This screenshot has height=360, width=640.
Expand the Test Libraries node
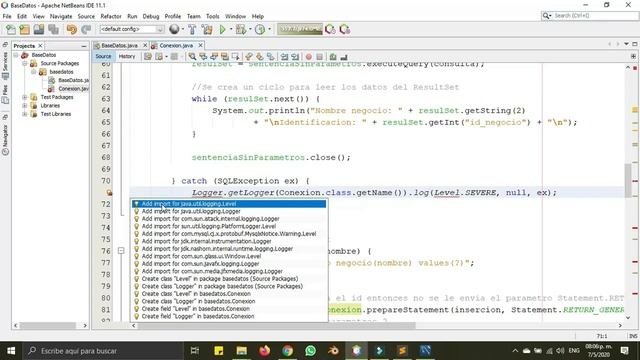click(25, 114)
